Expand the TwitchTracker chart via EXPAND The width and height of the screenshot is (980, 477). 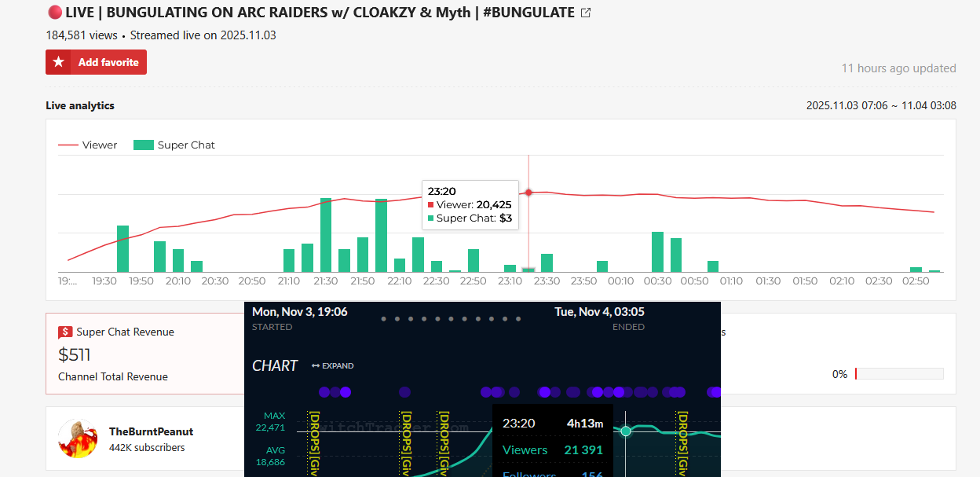[333, 366]
